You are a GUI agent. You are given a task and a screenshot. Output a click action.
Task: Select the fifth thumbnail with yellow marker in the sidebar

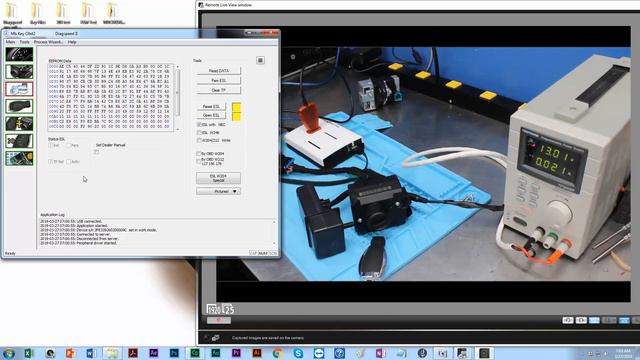[19, 123]
